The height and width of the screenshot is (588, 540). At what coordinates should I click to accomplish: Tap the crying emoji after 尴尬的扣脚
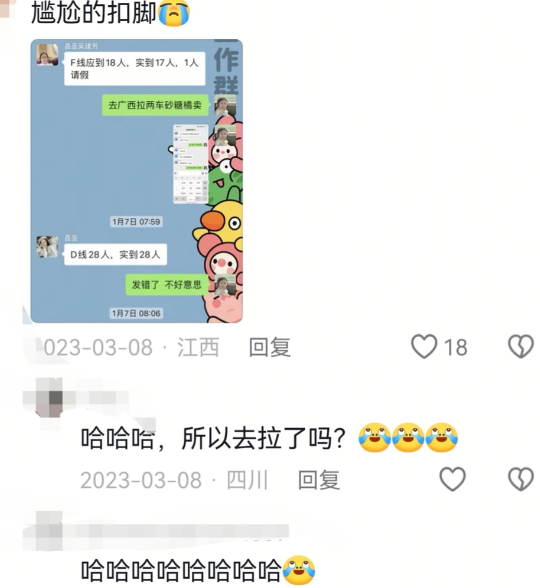coord(174,13)
